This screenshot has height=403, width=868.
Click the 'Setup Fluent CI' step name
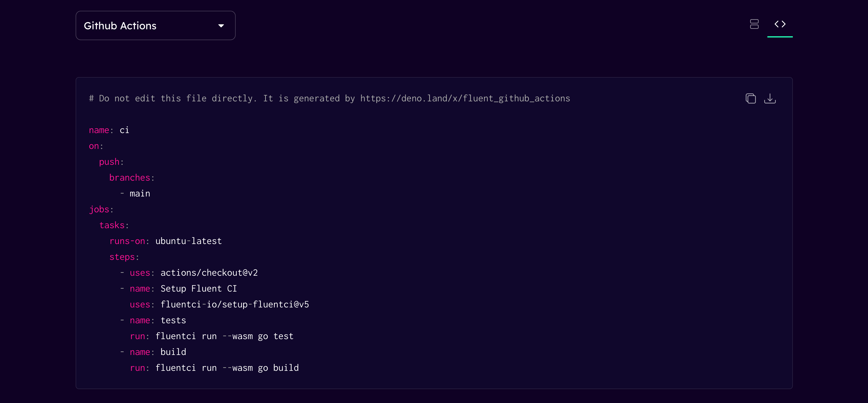click(198, 289)
